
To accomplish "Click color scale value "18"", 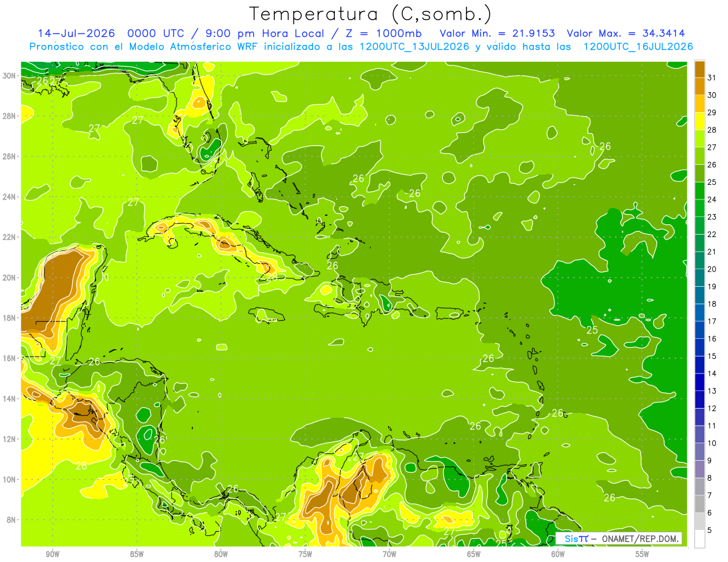I will [712, 304].
